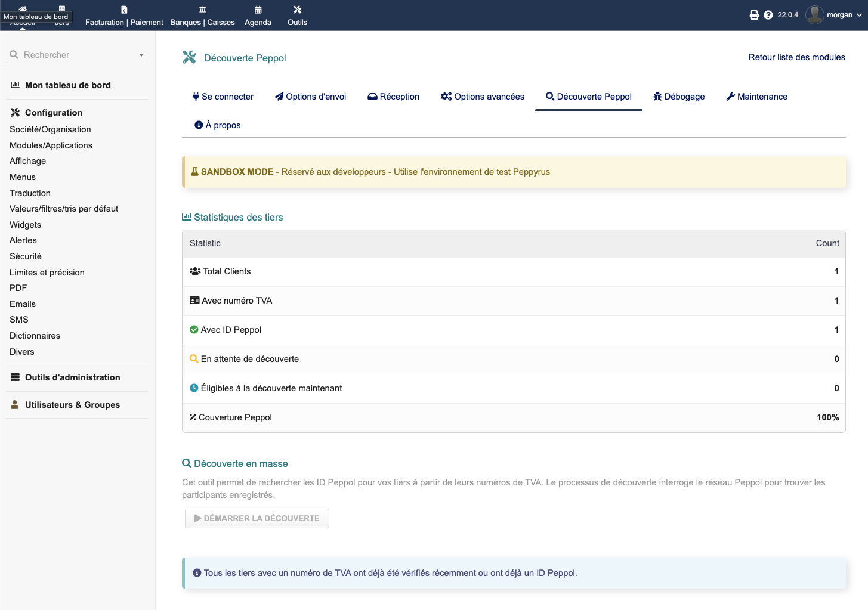Click the morgan user avatar

click(814, 15)
